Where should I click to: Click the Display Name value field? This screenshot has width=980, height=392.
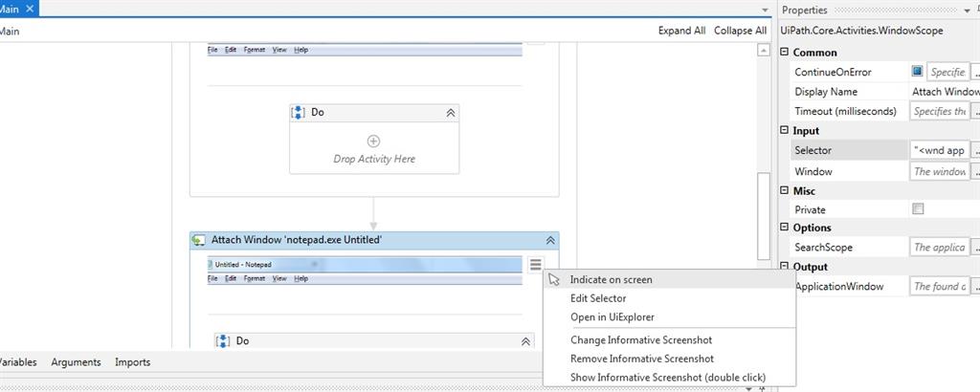[x=946, y=92]
